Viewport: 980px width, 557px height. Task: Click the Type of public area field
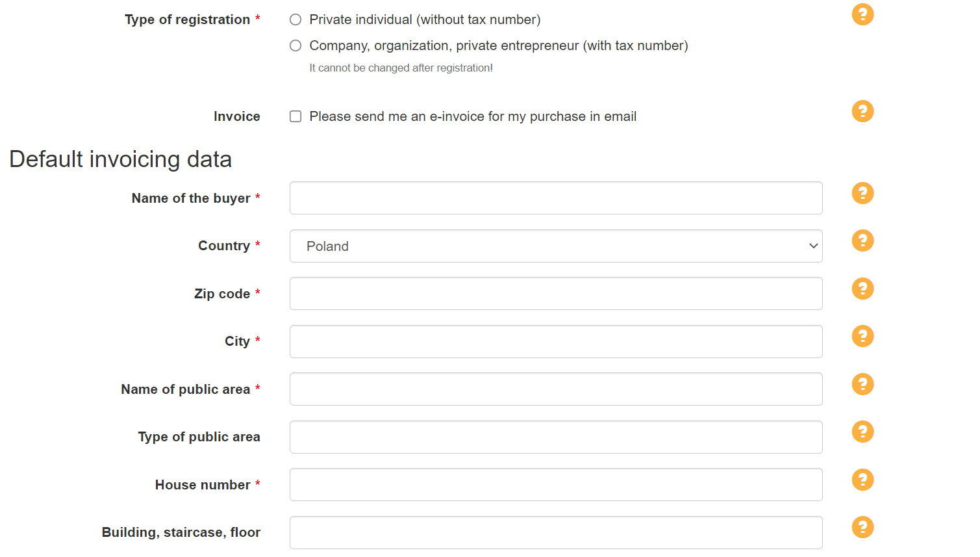[x=555, y=437]
